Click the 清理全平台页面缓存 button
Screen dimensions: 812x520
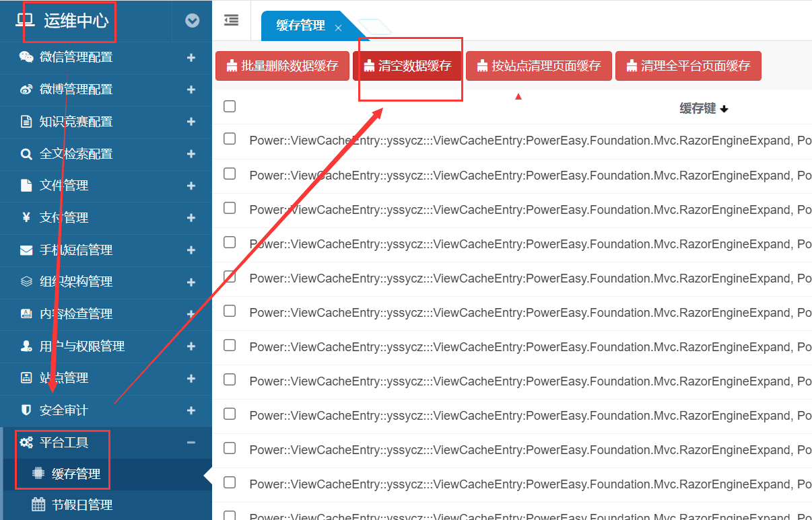coord(688,66)
